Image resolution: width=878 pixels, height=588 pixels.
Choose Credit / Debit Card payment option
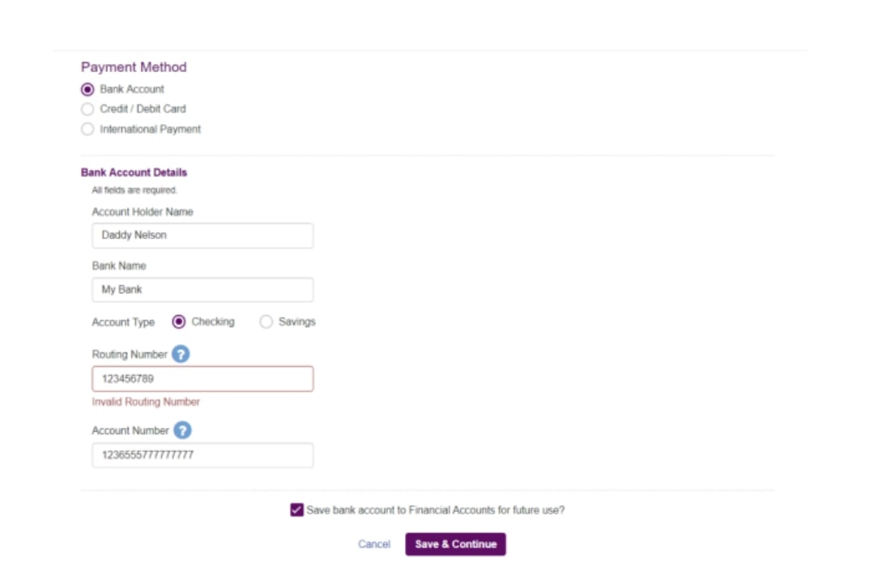tap(87, 109)
